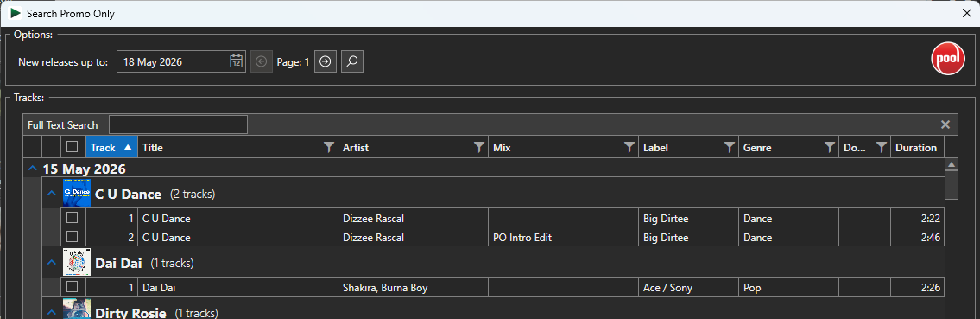Collapse the C U Dance album group

click(x=52, y=194)
